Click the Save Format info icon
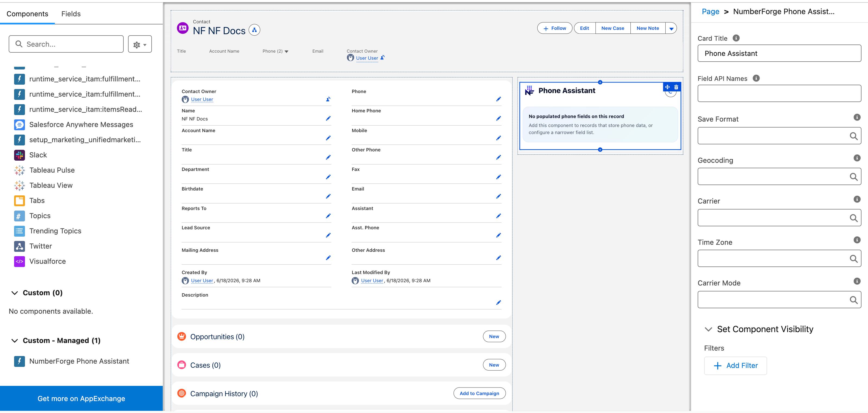 click(857, 117)
